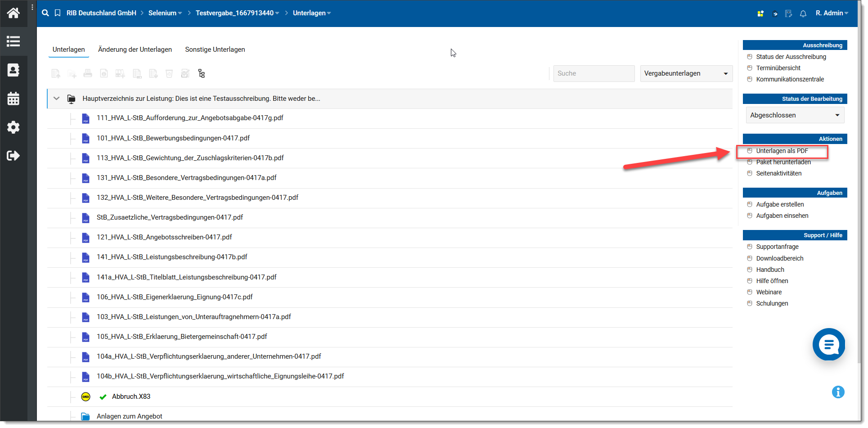Switch to the Unterlagen tab
Screen dimensions: 868x428
pyautogui.click(x=69, y=50)
